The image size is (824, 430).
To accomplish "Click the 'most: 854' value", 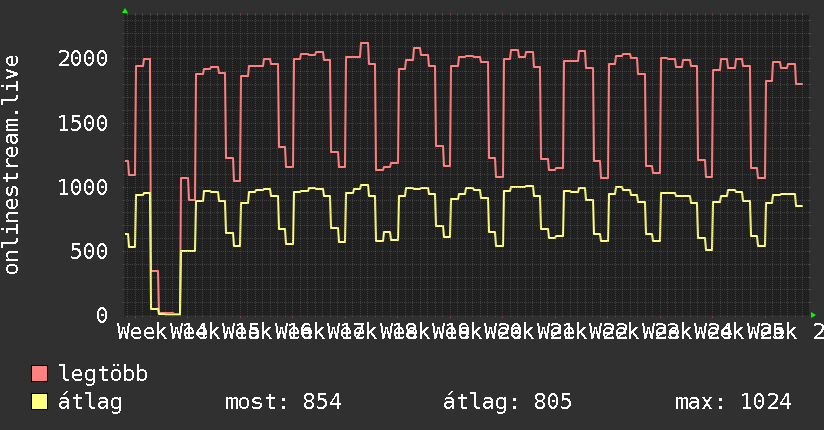I will [283, 402].
